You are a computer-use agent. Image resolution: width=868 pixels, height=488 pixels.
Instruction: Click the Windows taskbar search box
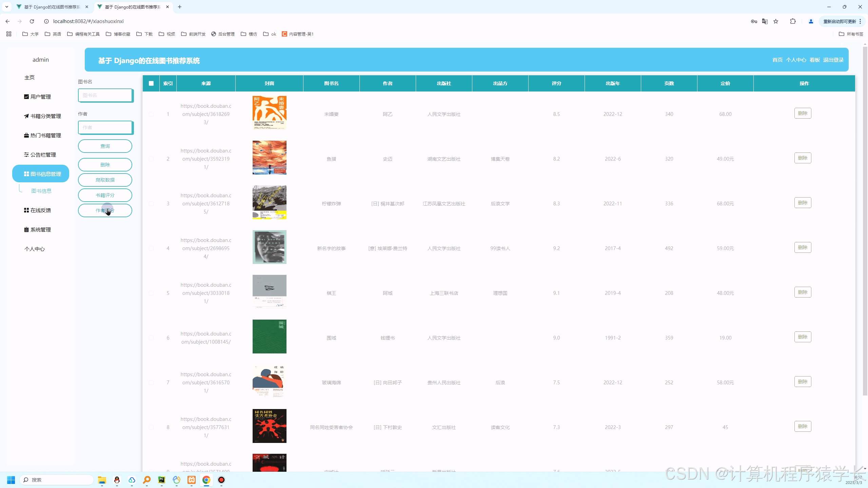(56, 480)
